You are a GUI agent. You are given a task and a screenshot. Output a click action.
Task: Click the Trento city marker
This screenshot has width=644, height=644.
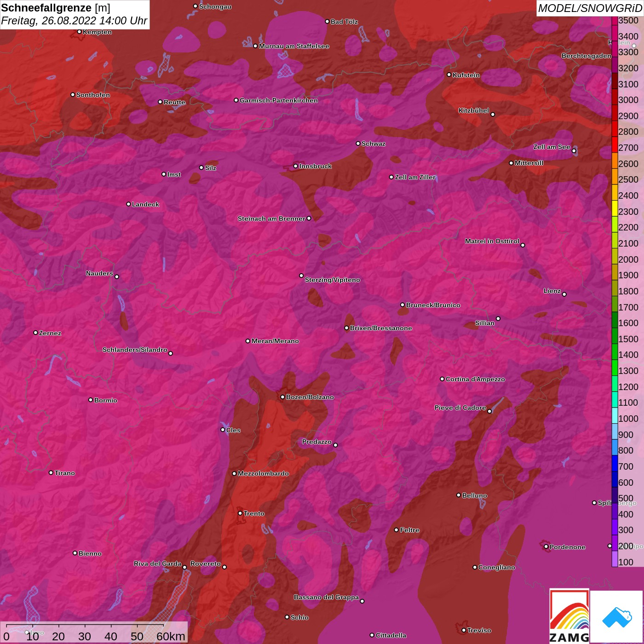240,513
